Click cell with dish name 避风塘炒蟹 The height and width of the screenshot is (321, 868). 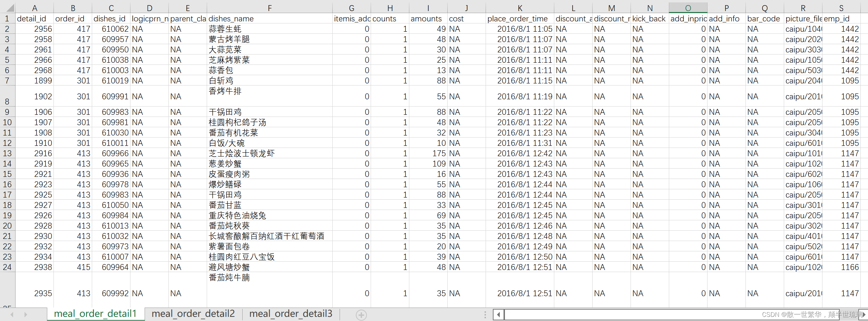coord(270,267)
